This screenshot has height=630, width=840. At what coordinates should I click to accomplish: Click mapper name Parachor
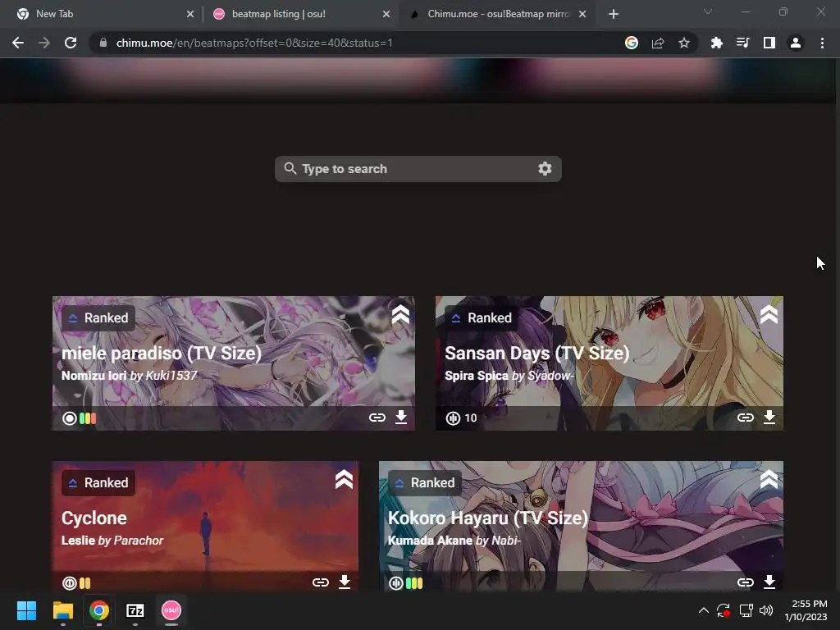[x=138, y=541]
